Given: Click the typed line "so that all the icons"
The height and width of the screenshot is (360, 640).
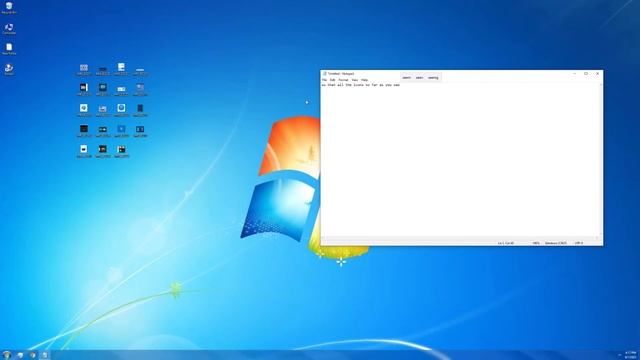Looking at the screenshot, I should pos(361,85).
